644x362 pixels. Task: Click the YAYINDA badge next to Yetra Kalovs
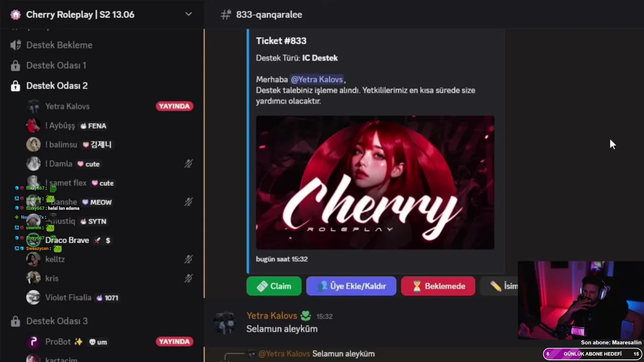175,106
